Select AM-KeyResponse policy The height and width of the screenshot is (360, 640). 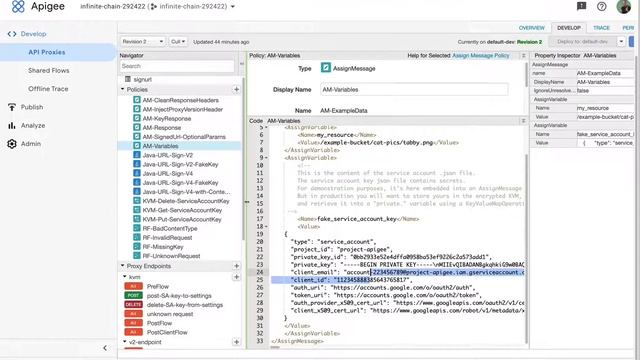point(167,118)
